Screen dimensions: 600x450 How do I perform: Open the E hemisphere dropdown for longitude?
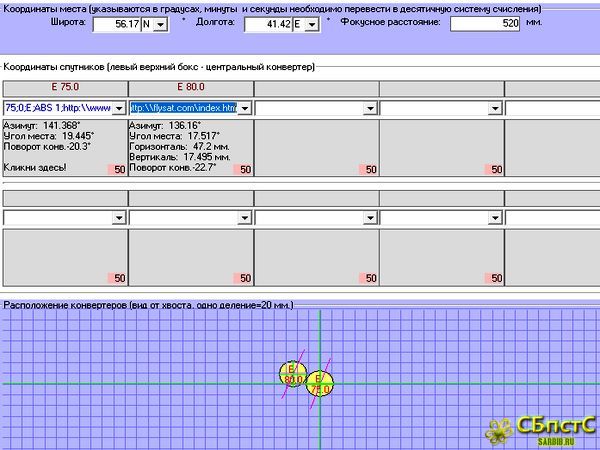312,25
